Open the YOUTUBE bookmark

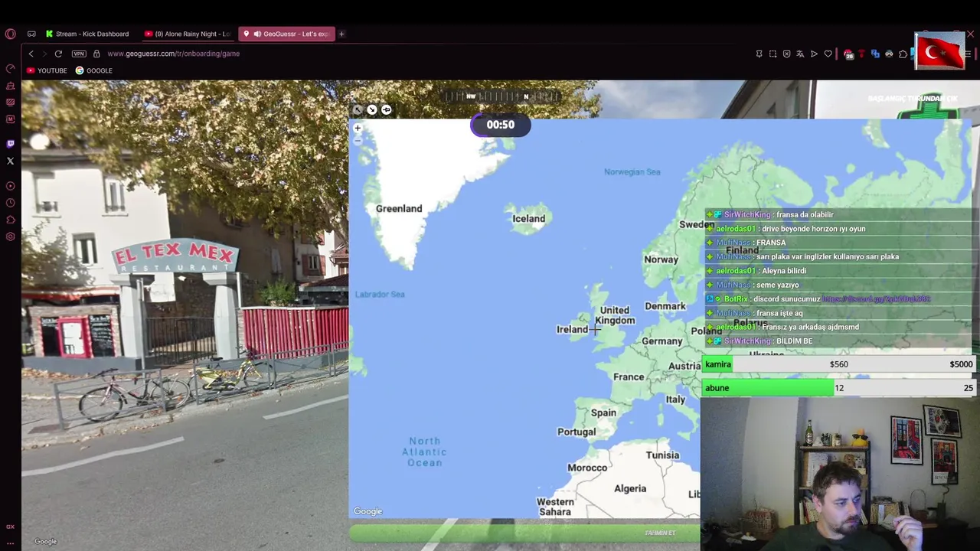click(47, 70)
